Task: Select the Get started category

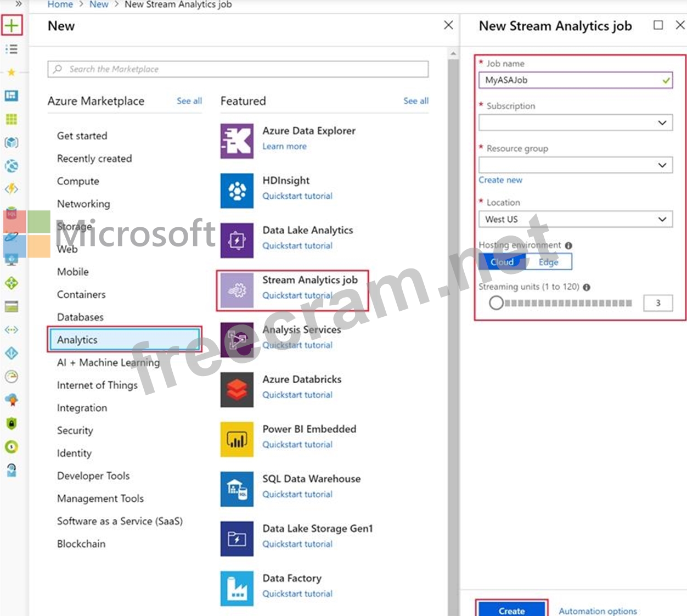Action: [82, 136]
